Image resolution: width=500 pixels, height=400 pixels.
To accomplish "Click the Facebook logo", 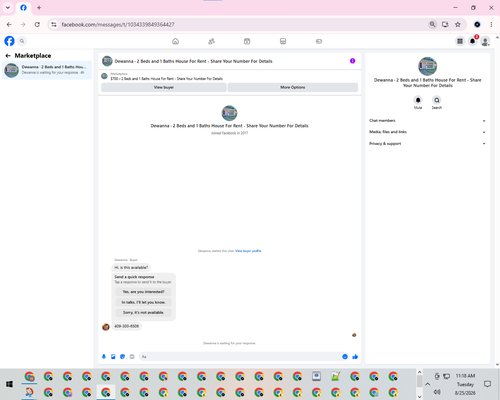I will 9,41.
